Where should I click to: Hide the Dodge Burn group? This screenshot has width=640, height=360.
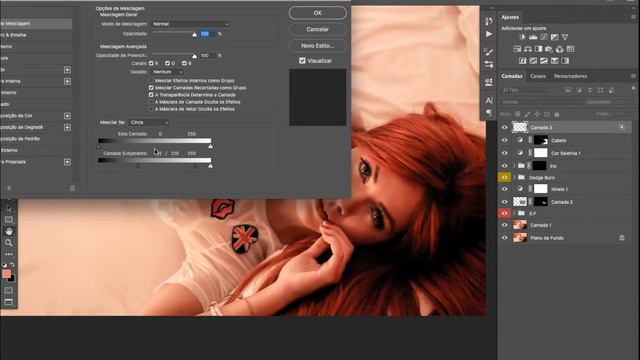click(x=504, y=178)
